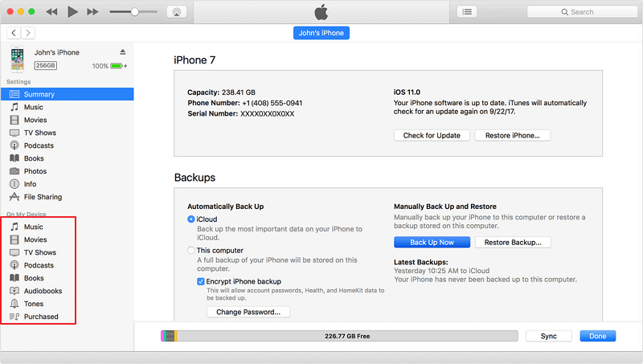Click the Movies film icon On My Device
Image resolution: width=643 pixels, height=364 pixels.
(x=14, y=239)
